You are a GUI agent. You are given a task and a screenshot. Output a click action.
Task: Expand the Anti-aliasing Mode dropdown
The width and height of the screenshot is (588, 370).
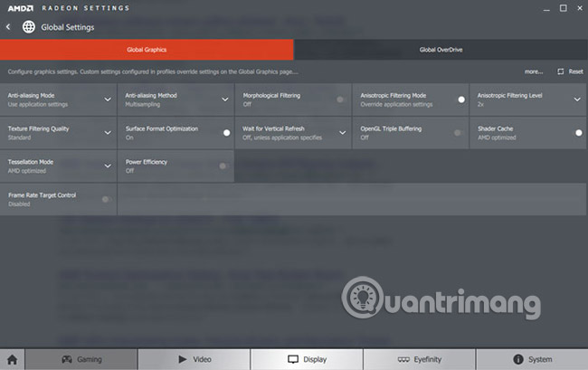(x=108, y=100)
